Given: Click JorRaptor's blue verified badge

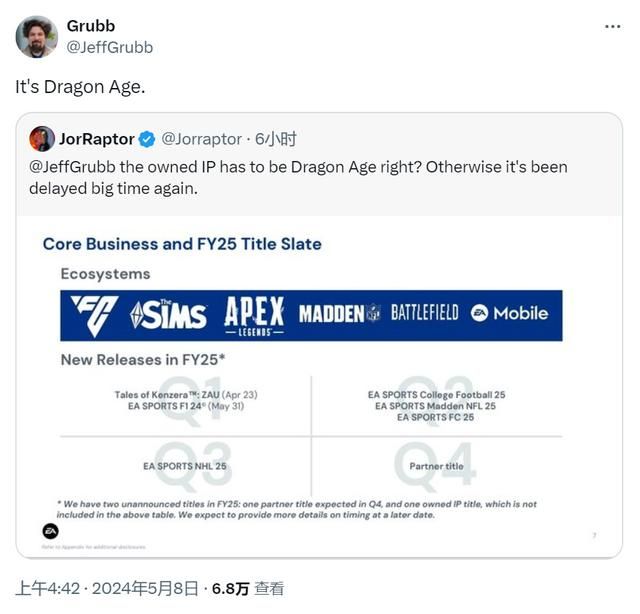Looking at the screenshot, I should 146,139.
